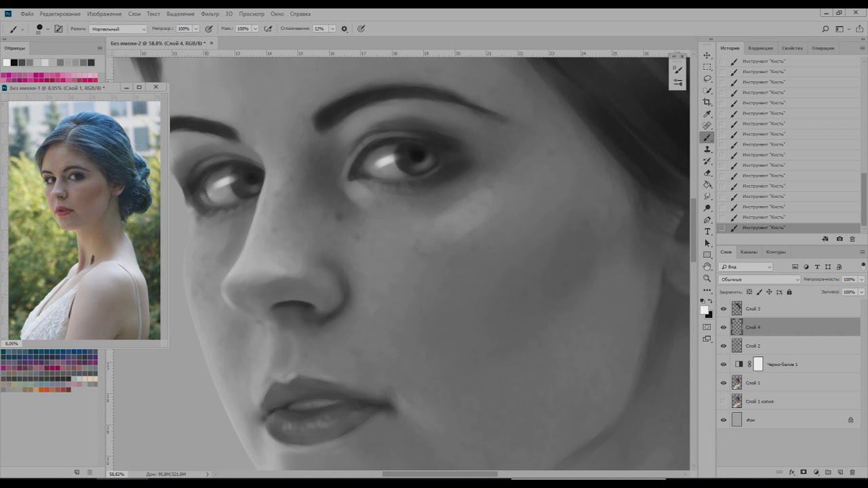Select the Brush tool in the toolbar
Screen dimensions: 868x488
click(x=707, y=138)
